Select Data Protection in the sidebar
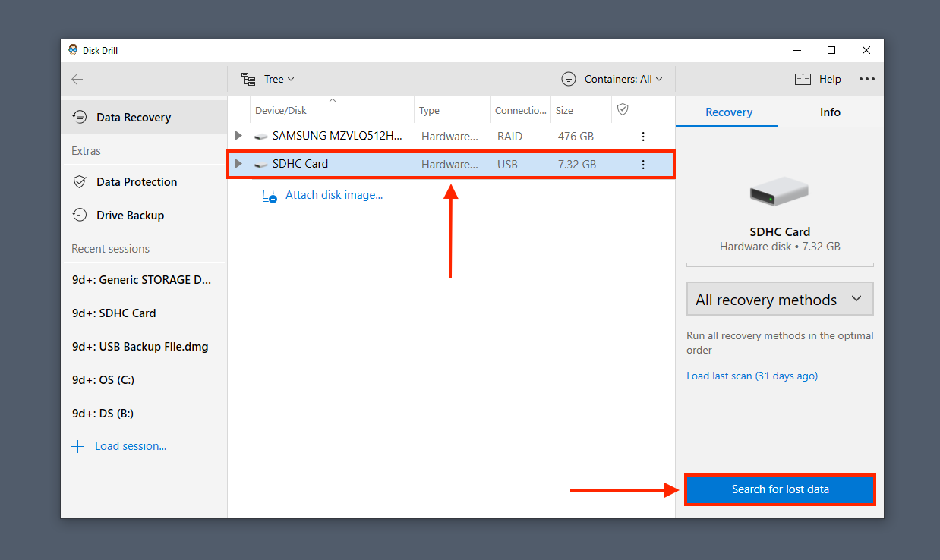Screen dimensions: 940x560 click(x=144, y=182)
